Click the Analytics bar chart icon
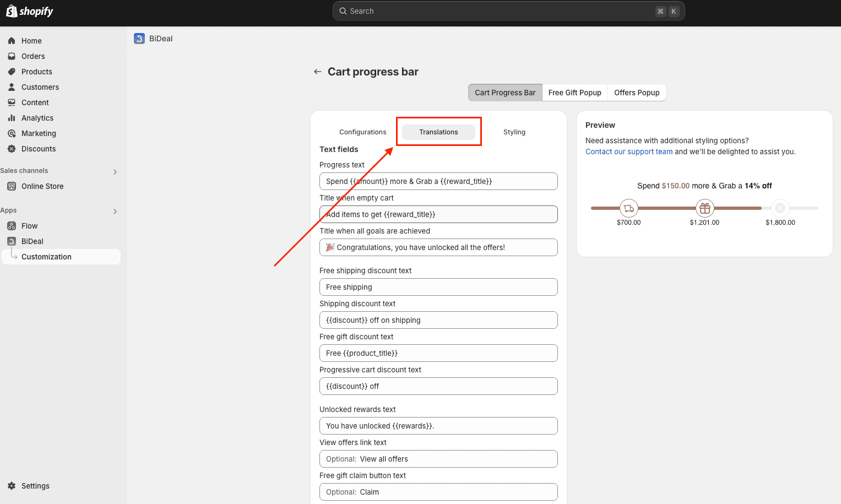Image resolution: width=841 pixels, height=504 pixels. [x=12, y=118]
